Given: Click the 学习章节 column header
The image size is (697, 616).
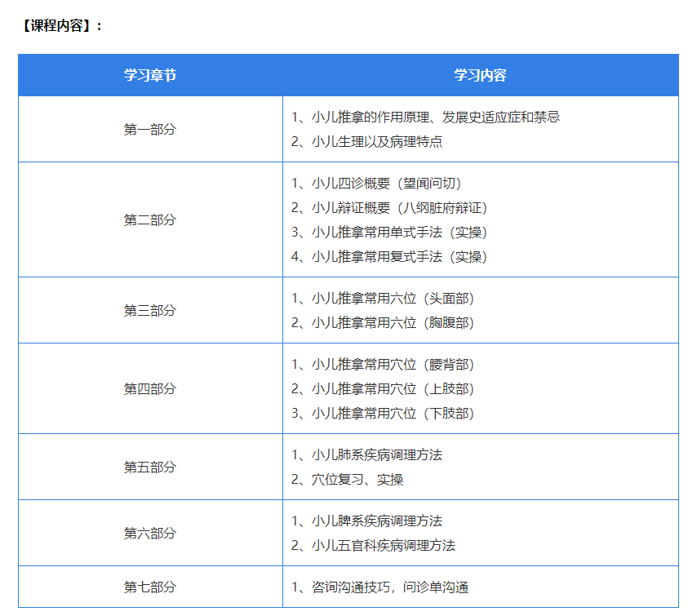Looking at the screenshot, I should [x=150, y=76].
